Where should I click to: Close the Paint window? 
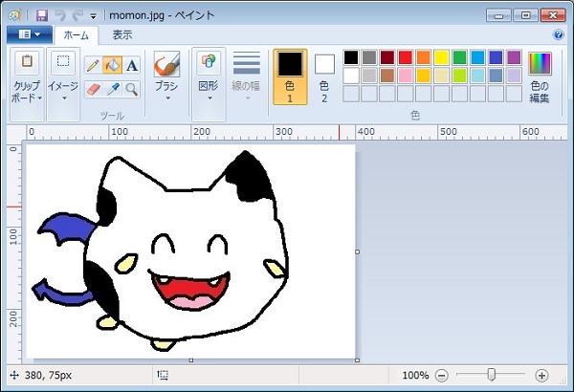[553, 15]
